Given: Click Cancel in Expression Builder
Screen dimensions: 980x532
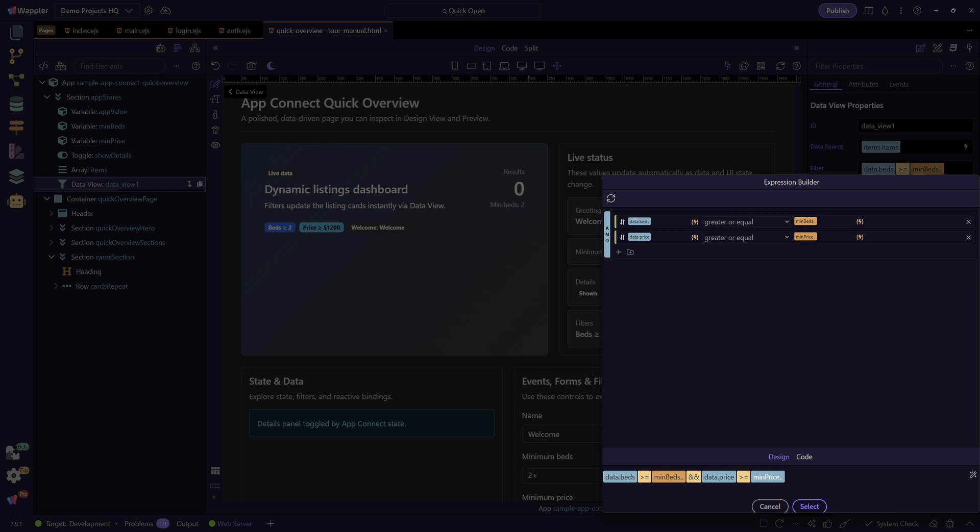Looking at the screenshot, I should coord(769,506).
